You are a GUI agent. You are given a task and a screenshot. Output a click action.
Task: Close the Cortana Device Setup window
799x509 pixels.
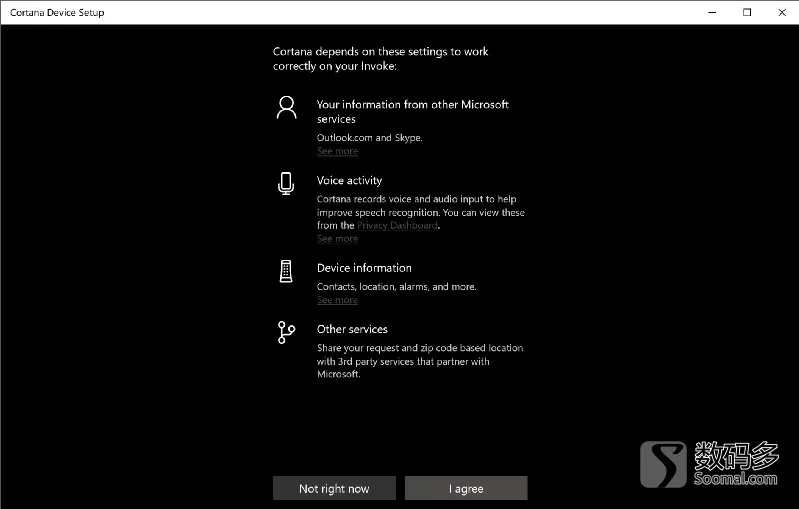pyautogui.click(x=782, y=12)
